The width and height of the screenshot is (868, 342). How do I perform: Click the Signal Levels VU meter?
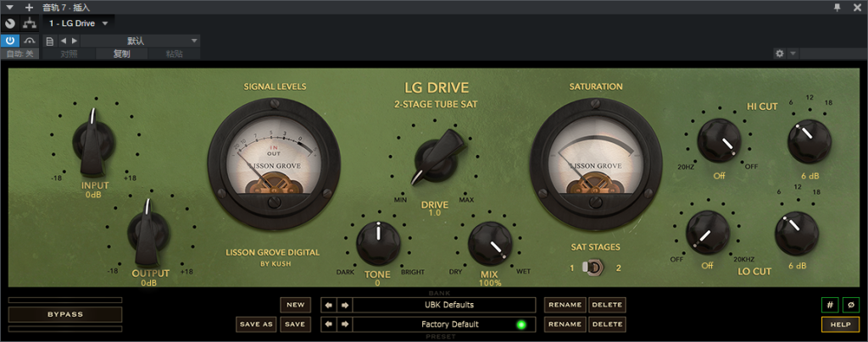tap(274, 164)
